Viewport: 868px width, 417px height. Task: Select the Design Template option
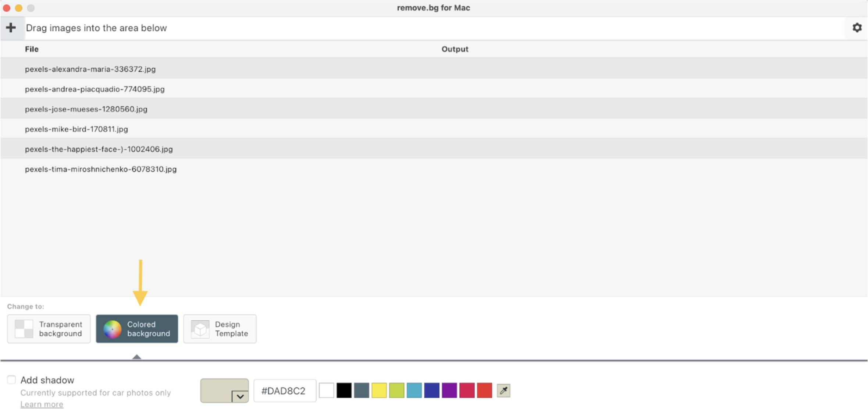tap(220, 329)
